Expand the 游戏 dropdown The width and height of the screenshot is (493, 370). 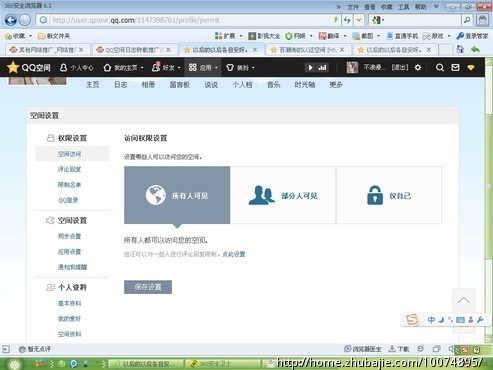pos(449,36)
